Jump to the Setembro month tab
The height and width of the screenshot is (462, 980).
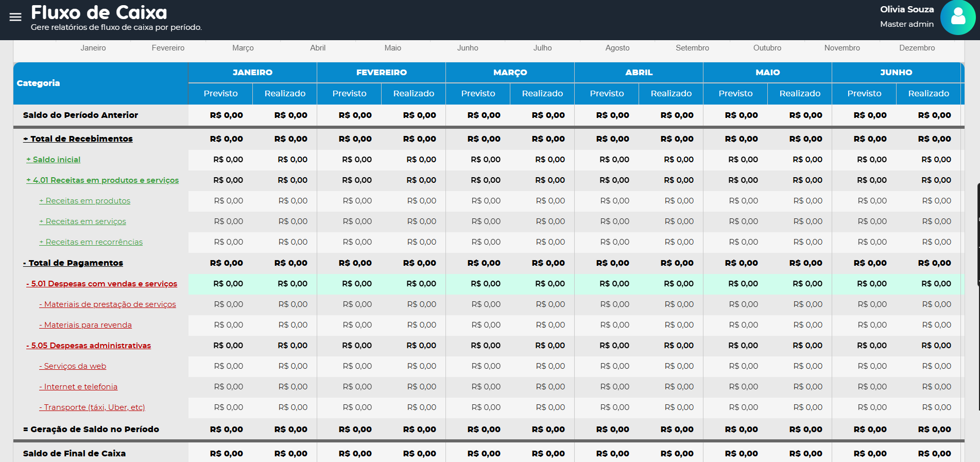tap(692, 48)
